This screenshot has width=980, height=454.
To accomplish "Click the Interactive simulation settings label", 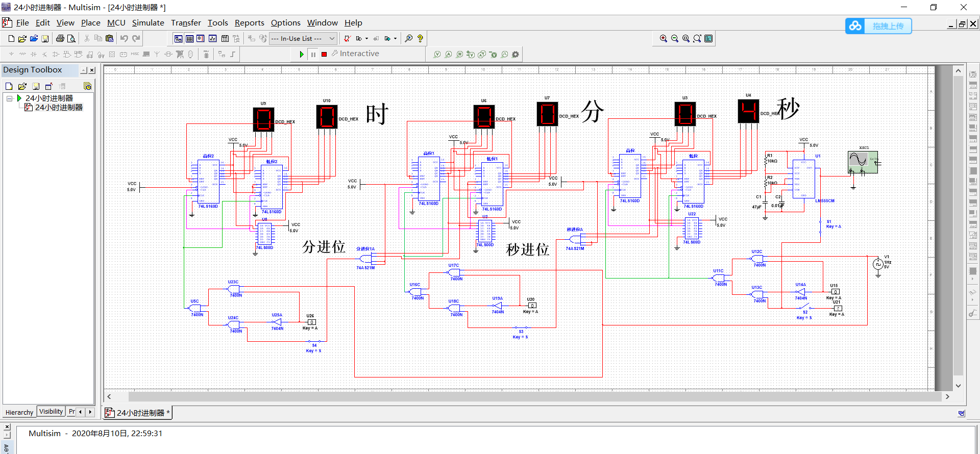I will coord(355,54).
